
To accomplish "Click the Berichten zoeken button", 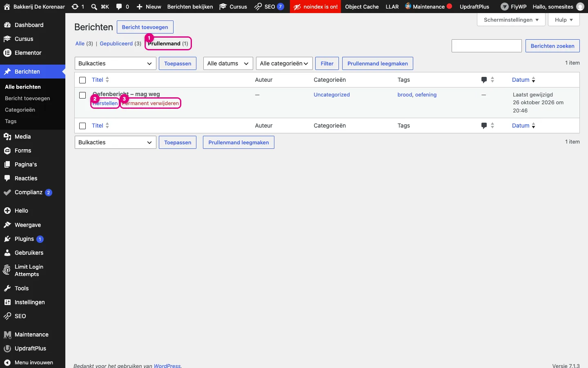I will (x=552, y=46).
